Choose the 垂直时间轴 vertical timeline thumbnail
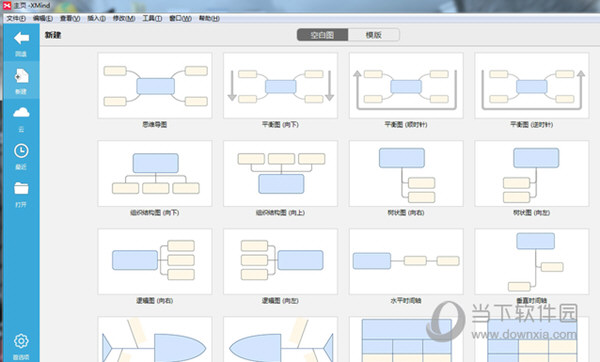Viewport: 600px width, 362px height. tap(532, 261)
